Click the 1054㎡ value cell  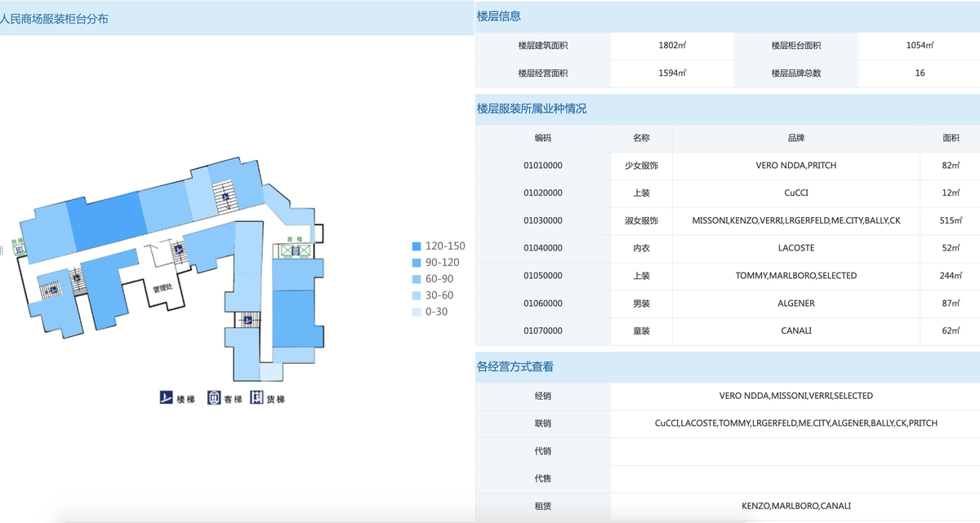[x=920, y=46]
